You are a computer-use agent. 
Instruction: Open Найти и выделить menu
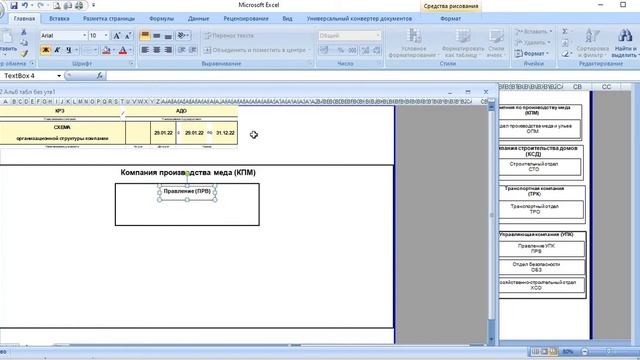625,43
